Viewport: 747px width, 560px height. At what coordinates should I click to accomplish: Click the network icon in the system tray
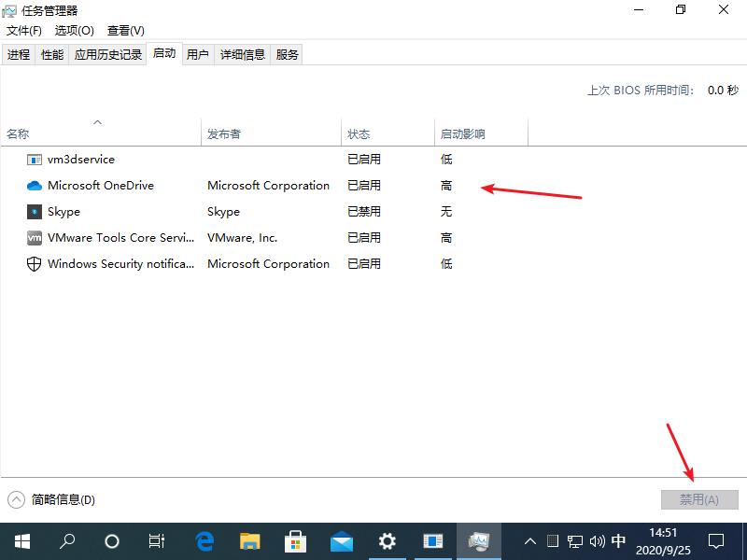[x=576, y=541]
